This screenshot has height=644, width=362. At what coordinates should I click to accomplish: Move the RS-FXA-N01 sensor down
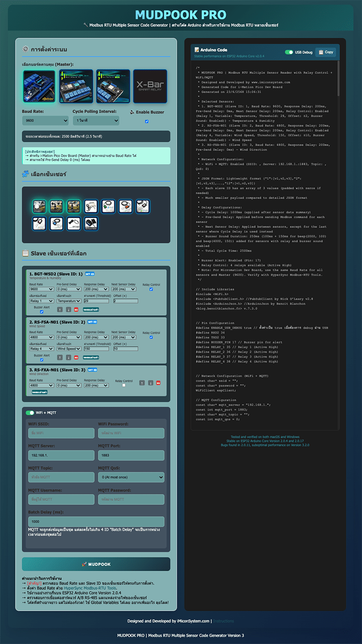150,383
